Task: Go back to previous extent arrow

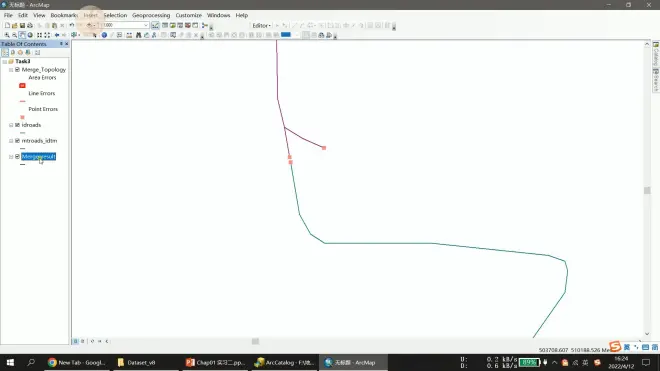Action: pyautogui.click(x=57, y=35)
